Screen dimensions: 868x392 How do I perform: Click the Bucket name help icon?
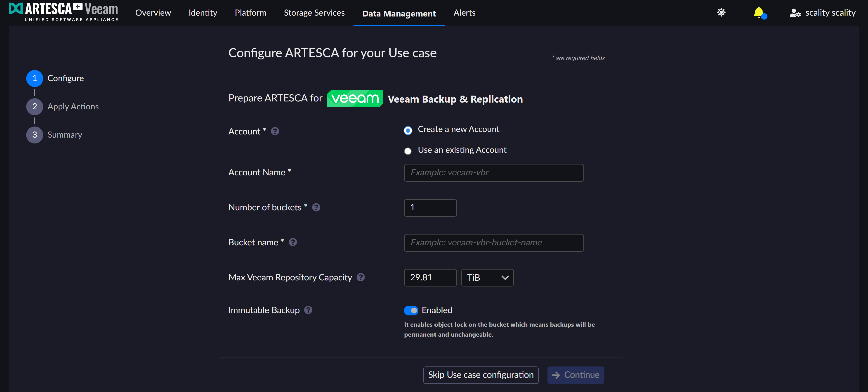(292, 242)
